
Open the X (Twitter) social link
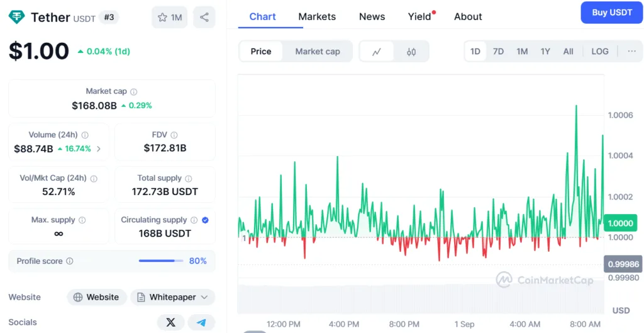coord(171,322)
